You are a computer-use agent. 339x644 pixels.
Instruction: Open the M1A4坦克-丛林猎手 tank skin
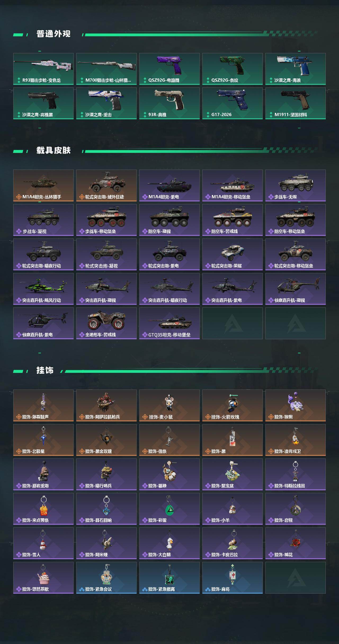[43, 186]
